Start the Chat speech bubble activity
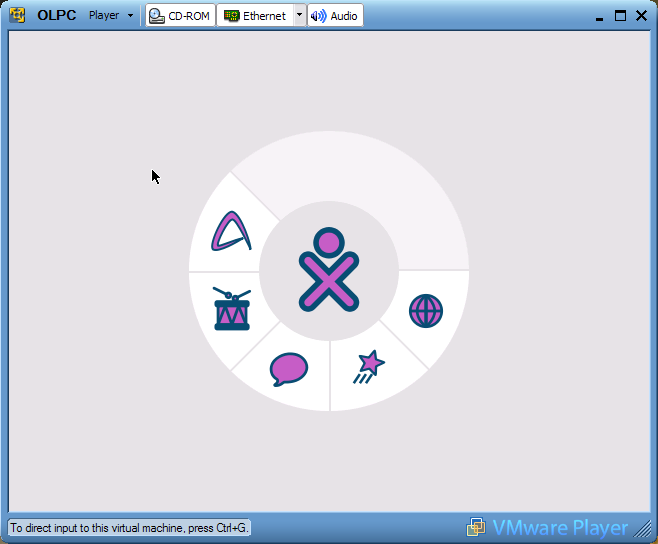This screenshot has height=544, width=658. (289, 369)
